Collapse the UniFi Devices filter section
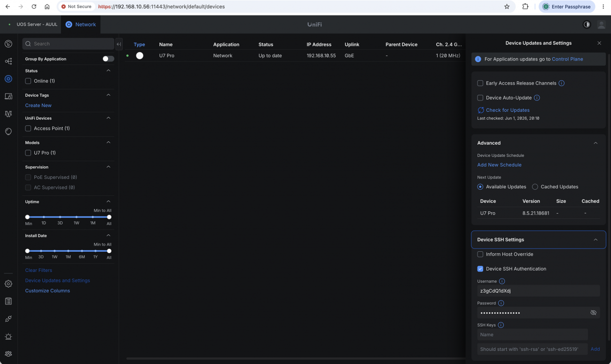Screen dimensions: 611x364 point(109,118)
